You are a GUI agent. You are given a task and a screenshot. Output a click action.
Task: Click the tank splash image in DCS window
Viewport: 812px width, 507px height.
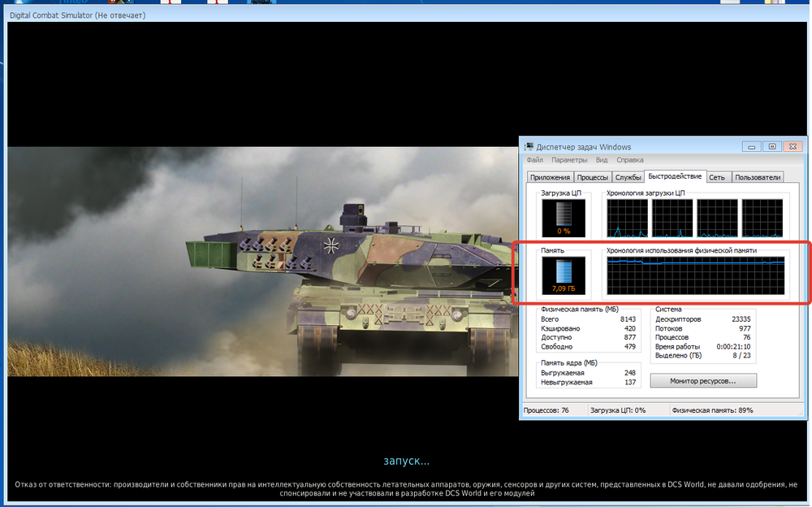point(262,262)
